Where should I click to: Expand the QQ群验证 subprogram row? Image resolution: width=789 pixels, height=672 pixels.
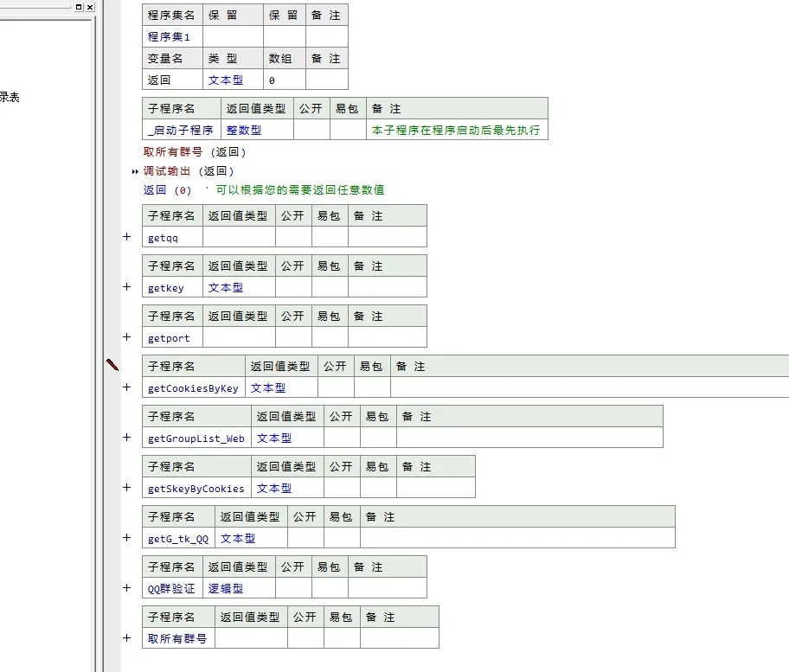tap(126, 587)
